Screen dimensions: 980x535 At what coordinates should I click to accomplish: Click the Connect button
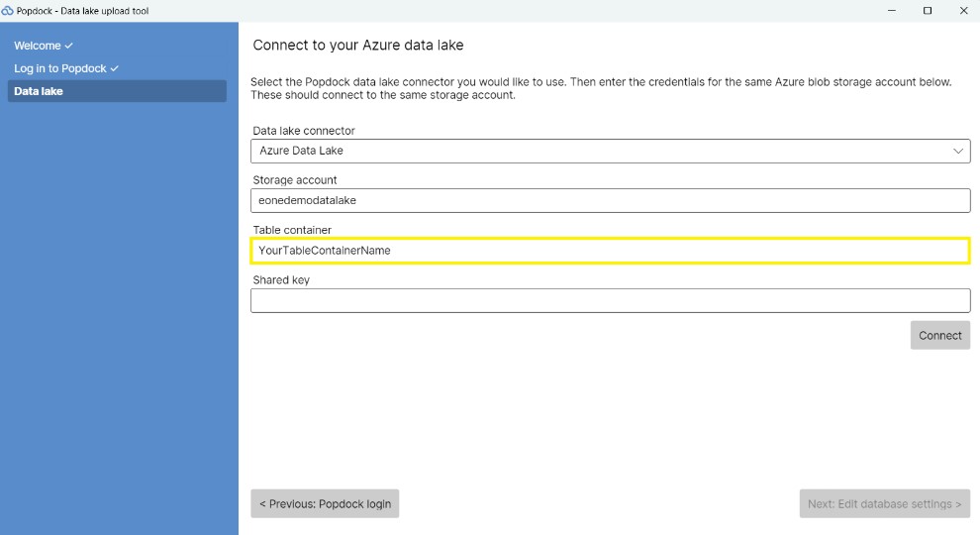click(940, 336)
